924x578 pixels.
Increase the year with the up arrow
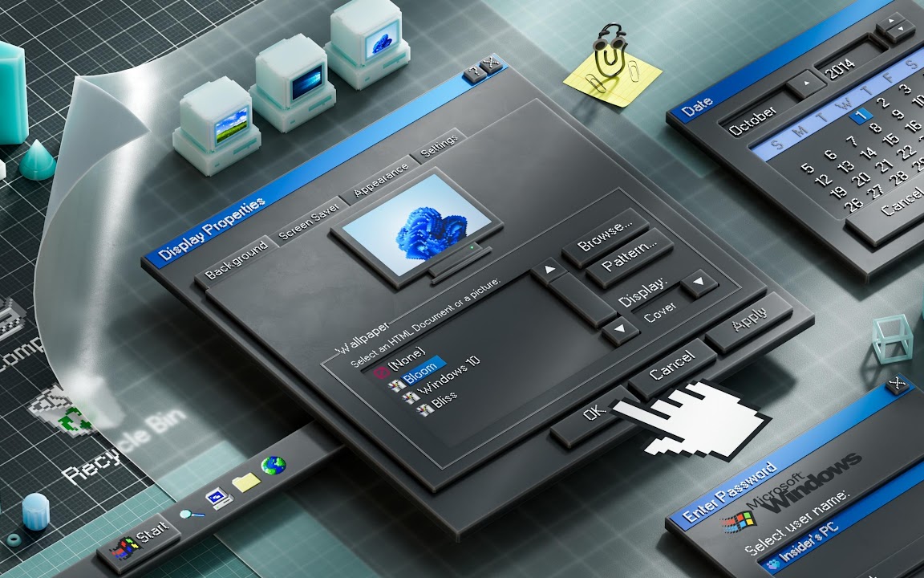(890, 21)
